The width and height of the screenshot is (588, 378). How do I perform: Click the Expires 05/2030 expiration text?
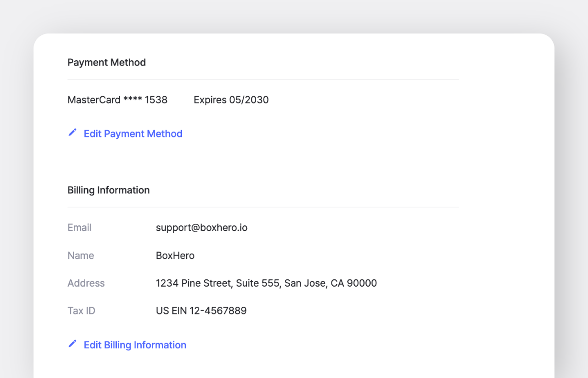coord(231,100)
